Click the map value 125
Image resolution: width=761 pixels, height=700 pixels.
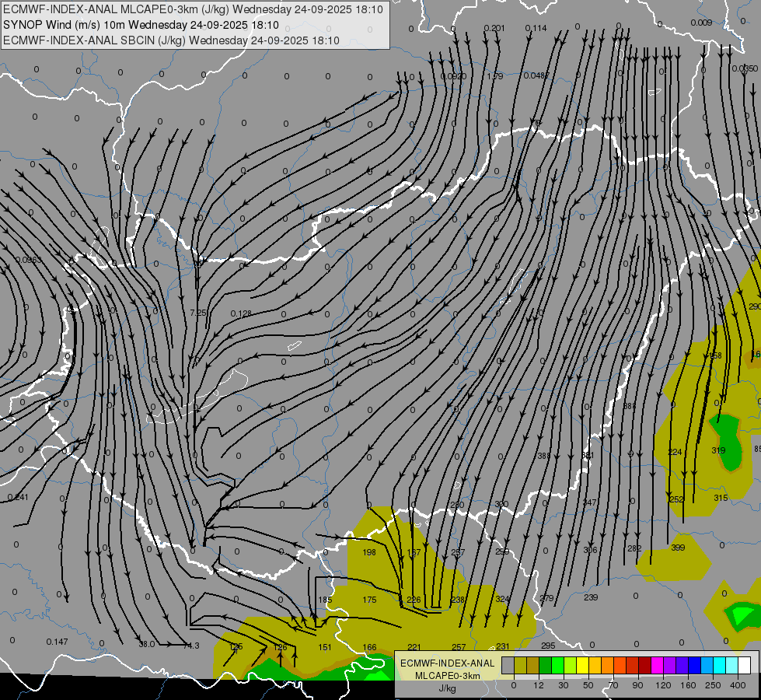(236, 647)
